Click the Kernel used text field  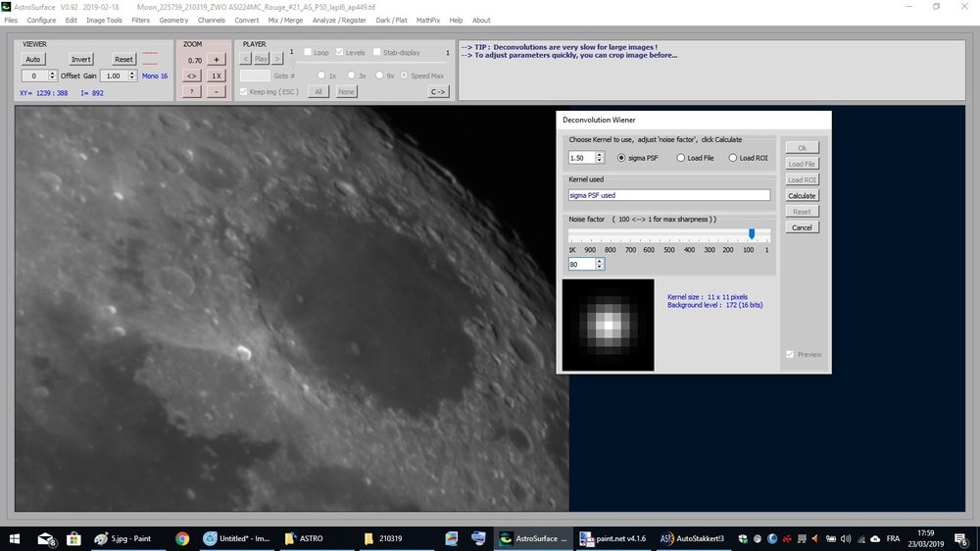pos(669,195)
